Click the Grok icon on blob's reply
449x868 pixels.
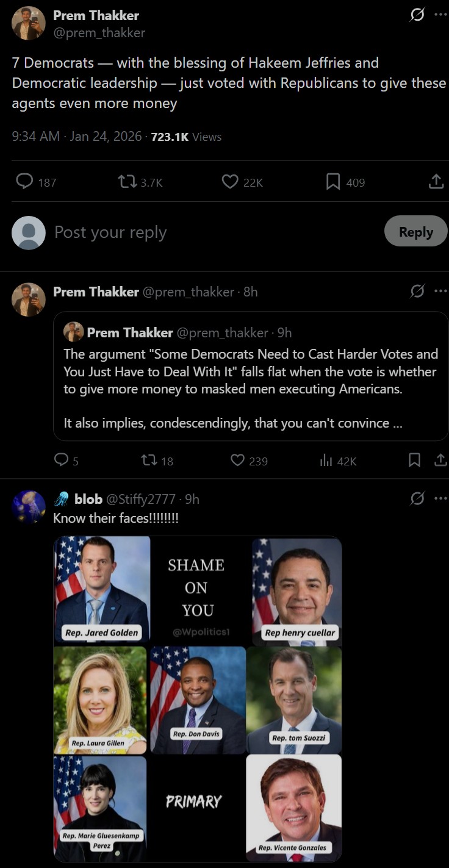pyautogui.click(x=417, y=499)
